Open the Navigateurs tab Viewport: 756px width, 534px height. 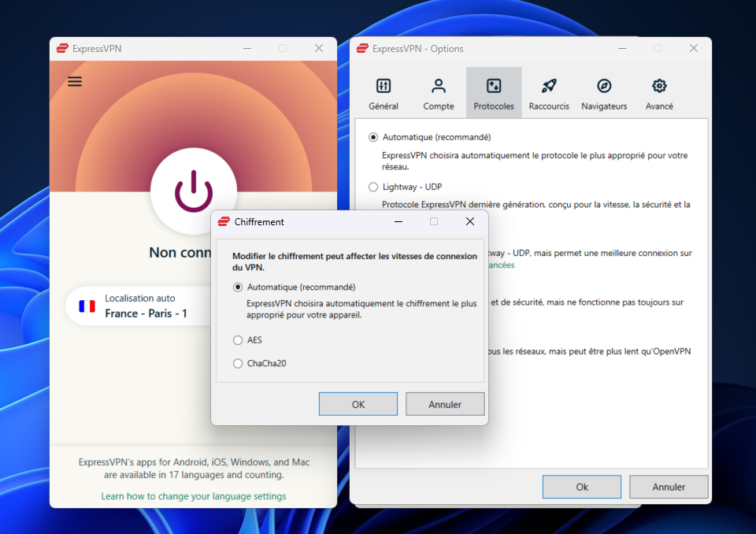click(604, 94)
